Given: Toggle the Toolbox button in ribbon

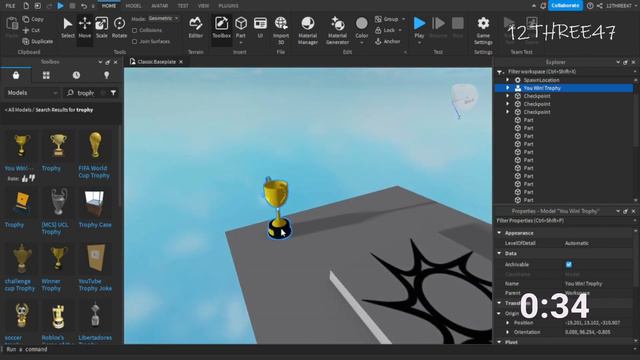Looking at the screenshot, I should [221, 27].
